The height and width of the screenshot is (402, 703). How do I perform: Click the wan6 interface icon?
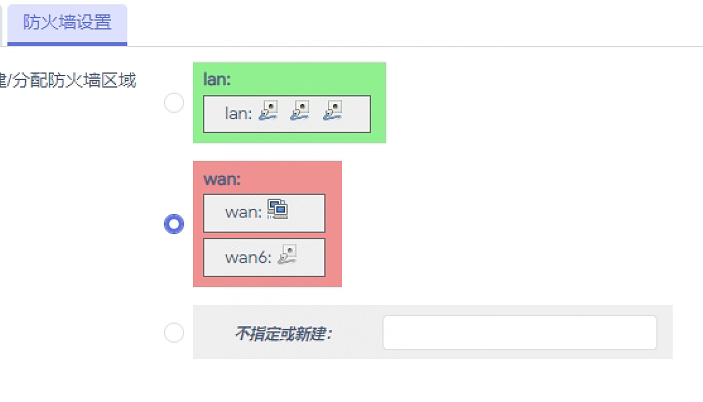(x=288, y=256)
